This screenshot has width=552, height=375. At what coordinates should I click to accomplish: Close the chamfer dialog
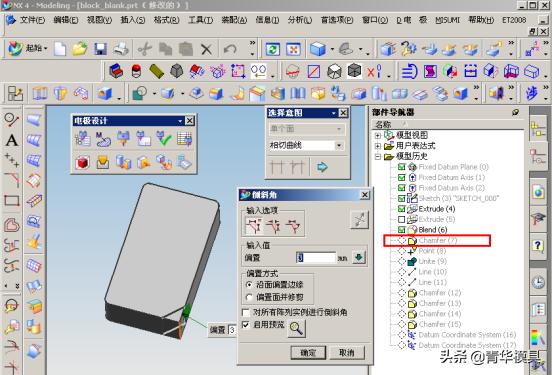pos(365,195)
